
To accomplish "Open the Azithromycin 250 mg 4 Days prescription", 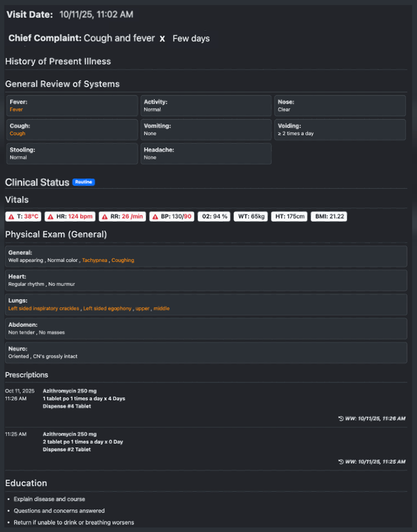I will [84, 398].
